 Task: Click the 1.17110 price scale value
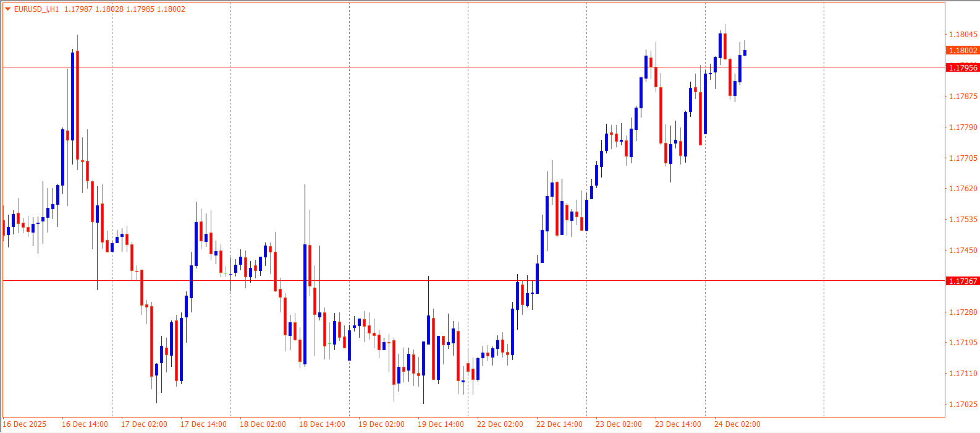(963, 373)
